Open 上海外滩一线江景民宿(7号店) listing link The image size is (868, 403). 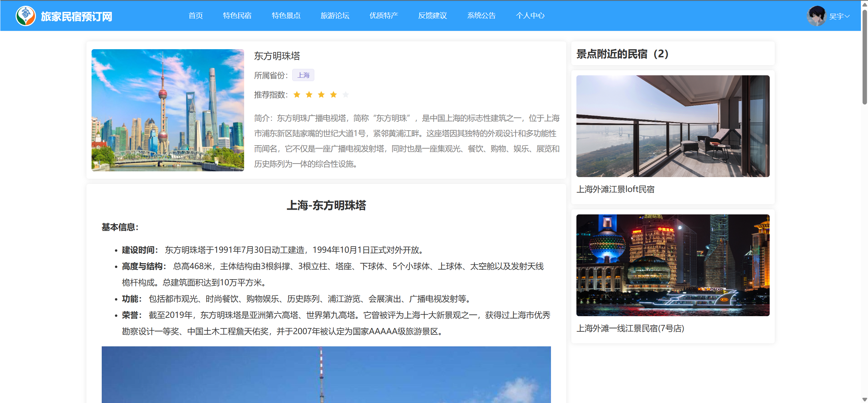pyautogui.click(x=630, y=328)
